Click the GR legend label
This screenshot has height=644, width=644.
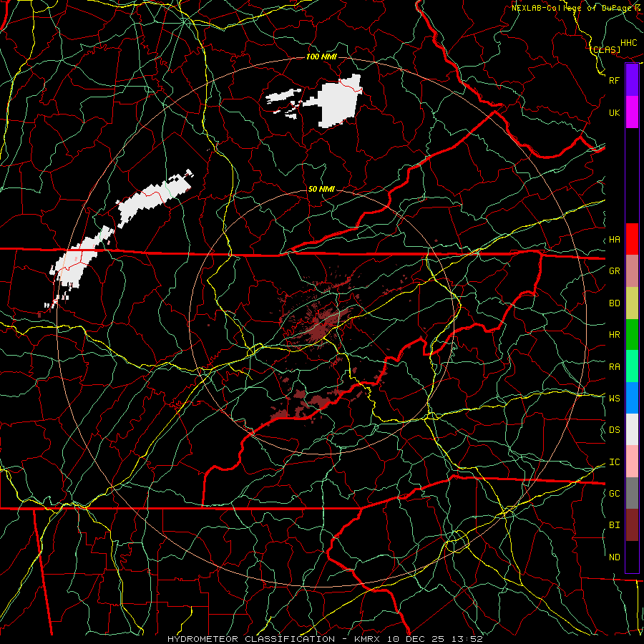point(615,271)
